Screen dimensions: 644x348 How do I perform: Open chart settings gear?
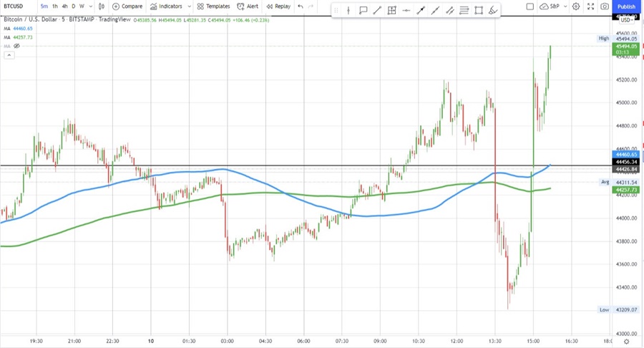(x=576, y=6)
